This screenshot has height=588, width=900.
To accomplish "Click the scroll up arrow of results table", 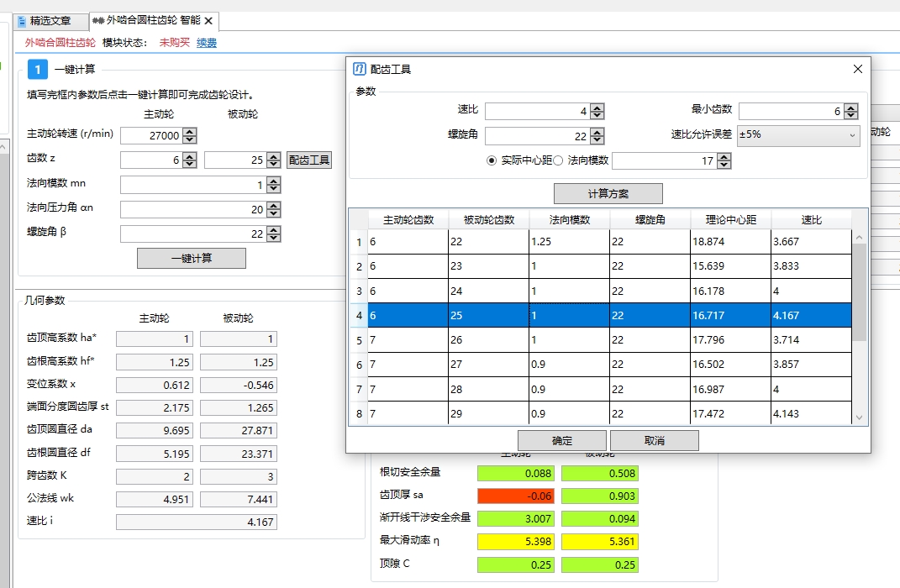I will 860,237.
